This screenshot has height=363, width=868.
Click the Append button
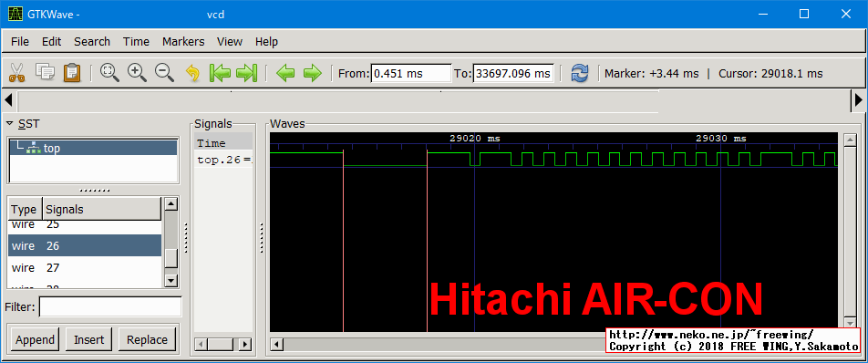(36, 339)
